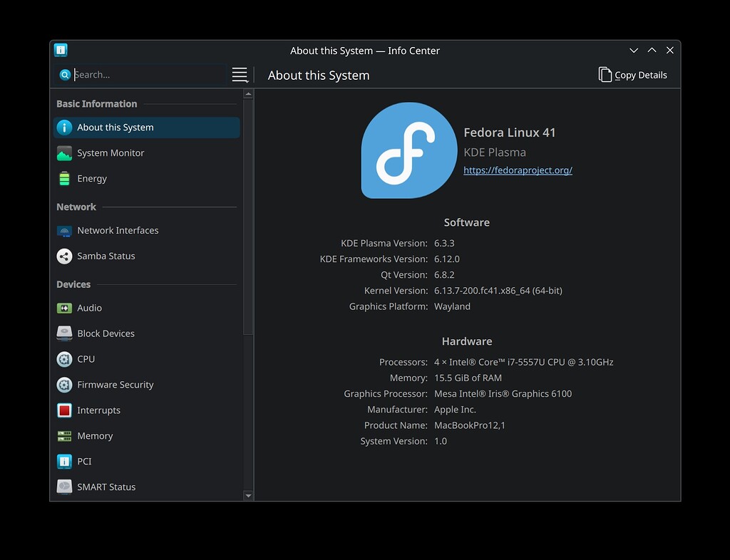The image size is (730, 560).
Task: Click the Info Center icon in titlebar
Action: pos(61,50)
